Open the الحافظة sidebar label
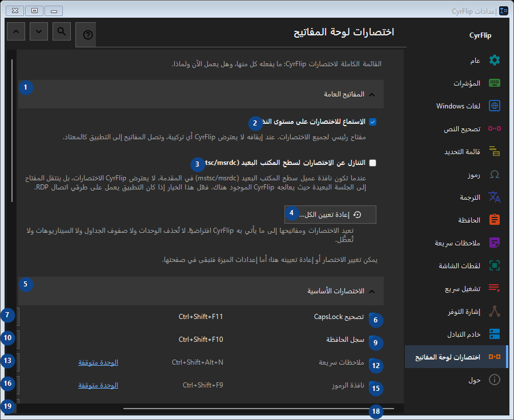Viewport: 514px width, 420px height. [469, 220]
